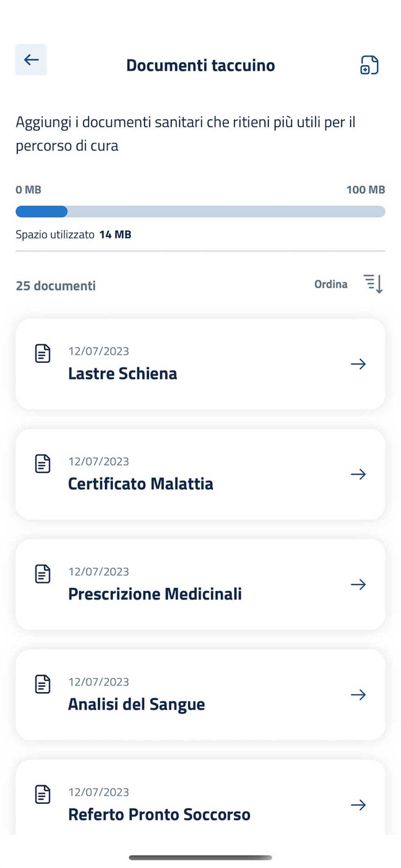Viewport: 401px width, 868px height.
Task: Open the sort icon next to Ordina
Action: [373, 284]
